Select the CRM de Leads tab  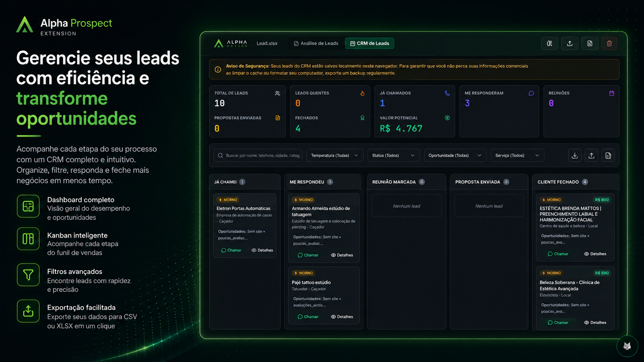point(370,43)
